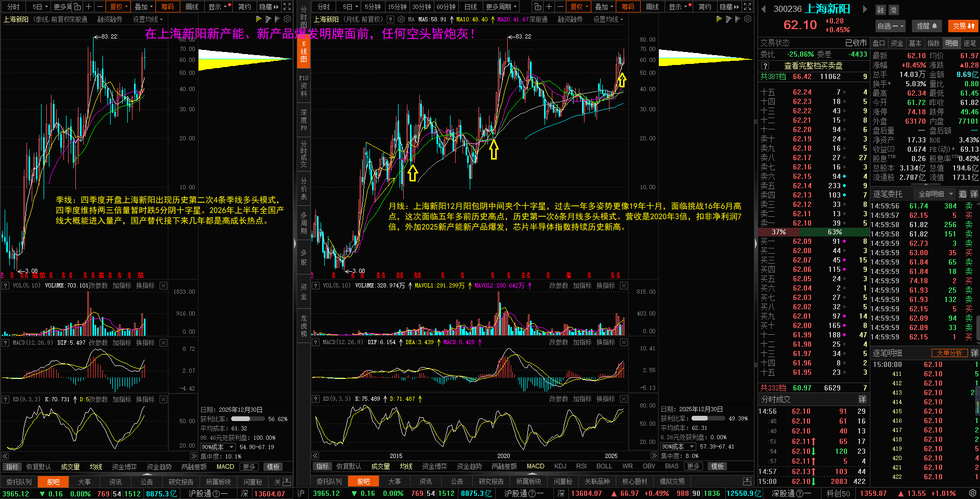Click help question mark beside 月线 前复权
Screen dimensions: 980x499
[390, 19]
